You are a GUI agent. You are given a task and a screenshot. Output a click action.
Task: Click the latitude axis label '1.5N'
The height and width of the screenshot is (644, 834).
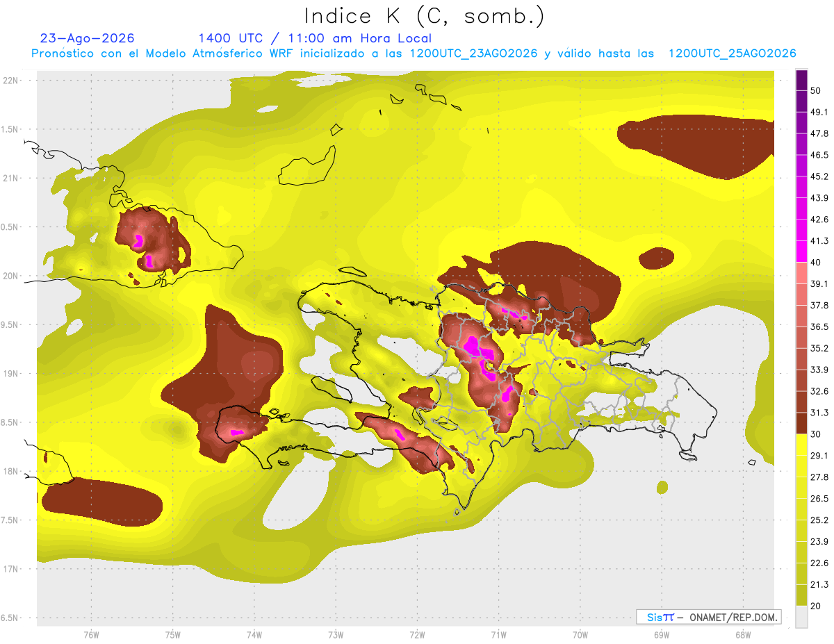10,129
